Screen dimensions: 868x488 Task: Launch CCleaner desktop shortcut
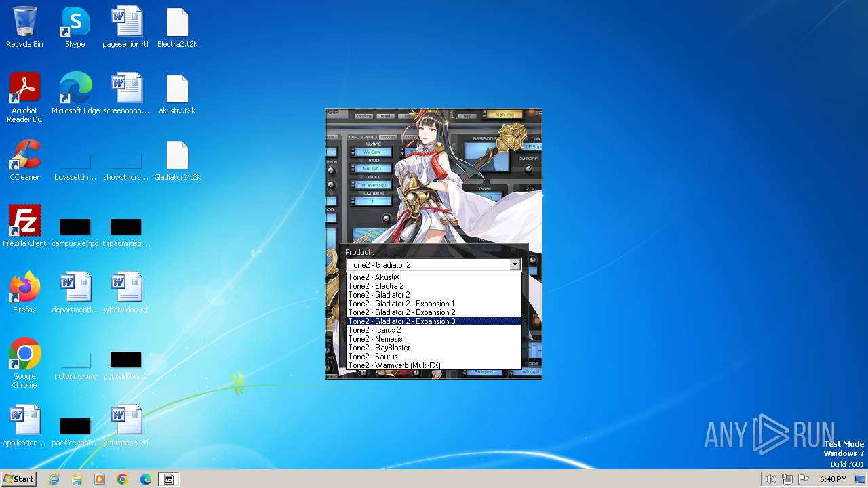click(x=24, y=160)
